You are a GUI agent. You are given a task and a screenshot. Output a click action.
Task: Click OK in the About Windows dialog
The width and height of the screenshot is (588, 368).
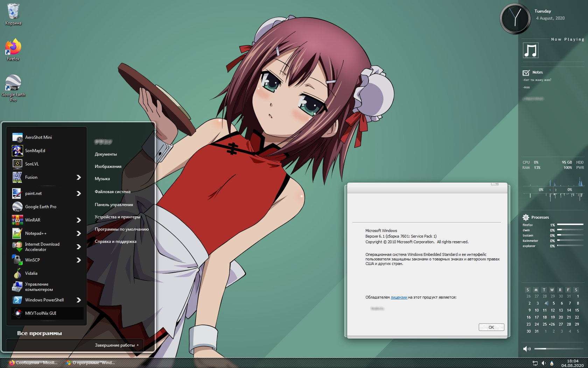pyautogui.click(x=491, y=327)
